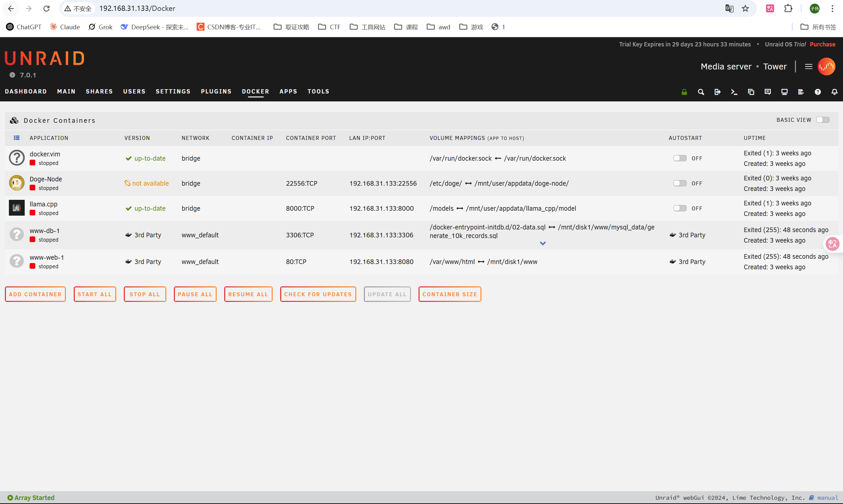
Task: Click the UNRAID logo
Action: [44, 58]
